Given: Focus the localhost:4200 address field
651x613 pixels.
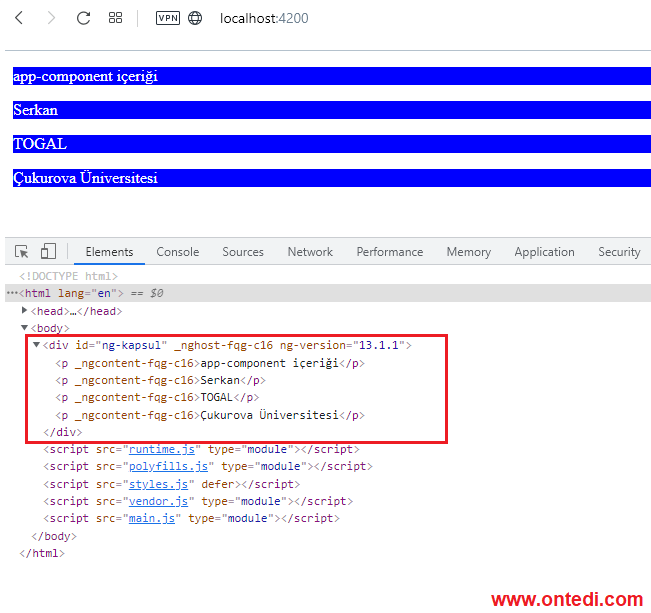Looking at the screenshot, I should [x=264, y=18].
